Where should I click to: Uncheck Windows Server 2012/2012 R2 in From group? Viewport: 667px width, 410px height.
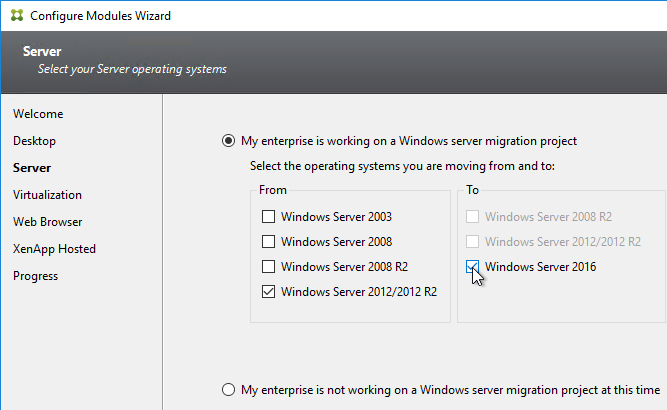coord(268,292)
